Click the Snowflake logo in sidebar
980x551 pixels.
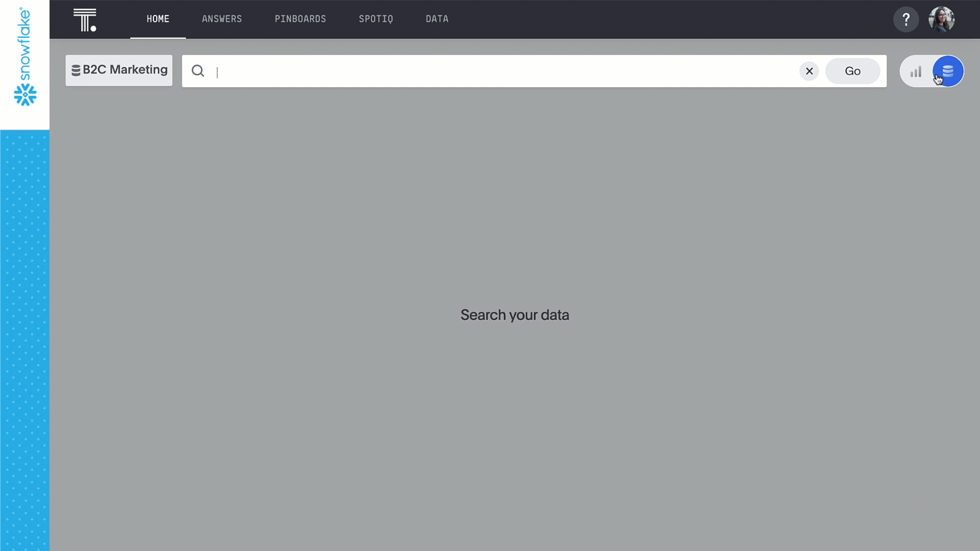[24, 56]
